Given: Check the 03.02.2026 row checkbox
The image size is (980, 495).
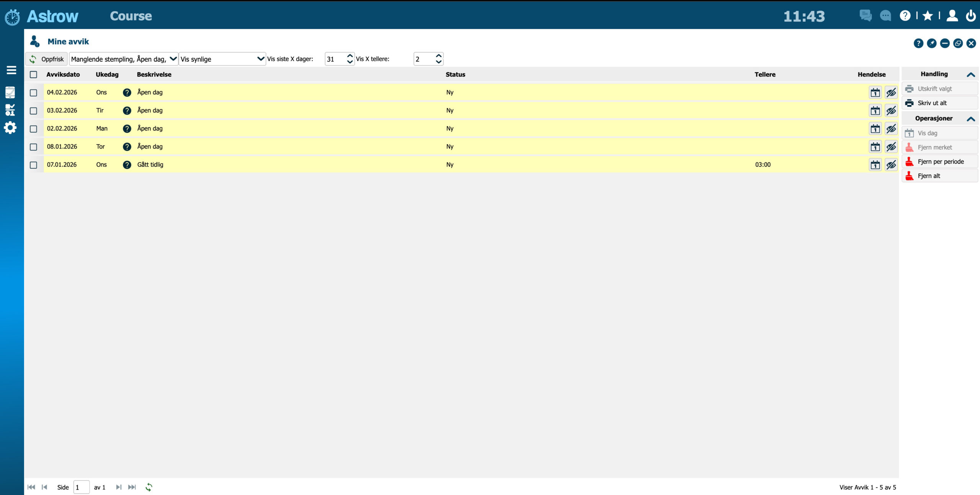Looking at the screenshot, I should (34, 111).
